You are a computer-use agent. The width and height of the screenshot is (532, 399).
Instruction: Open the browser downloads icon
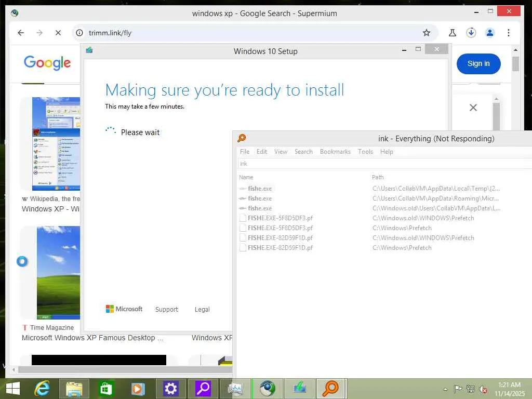[471, 33]
